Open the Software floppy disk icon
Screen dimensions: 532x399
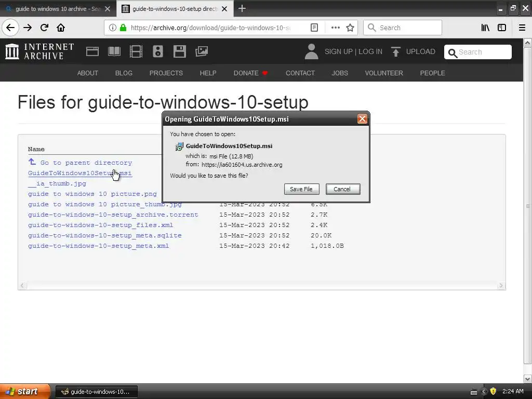pyautogui.click(x=179, y=51)
